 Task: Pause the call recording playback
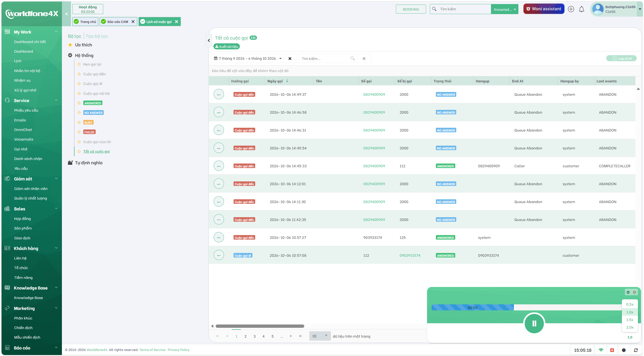(x=534, y=323)
